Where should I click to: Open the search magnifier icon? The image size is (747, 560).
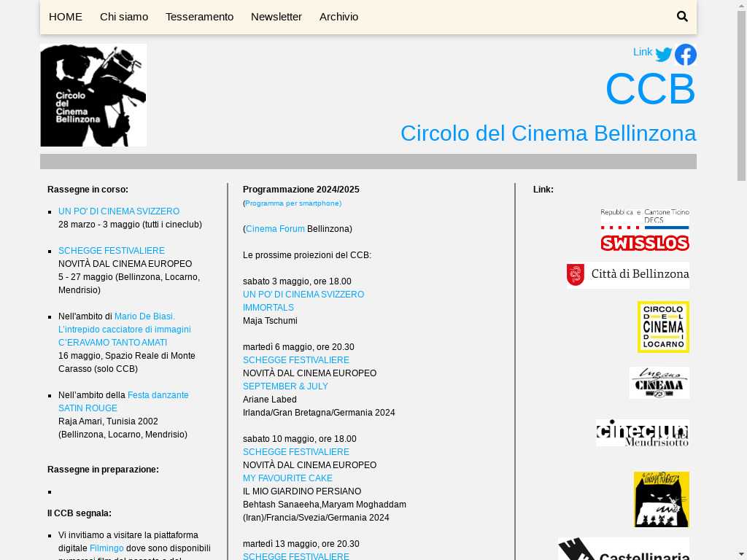pyautogui.click(x=682, y=17)
